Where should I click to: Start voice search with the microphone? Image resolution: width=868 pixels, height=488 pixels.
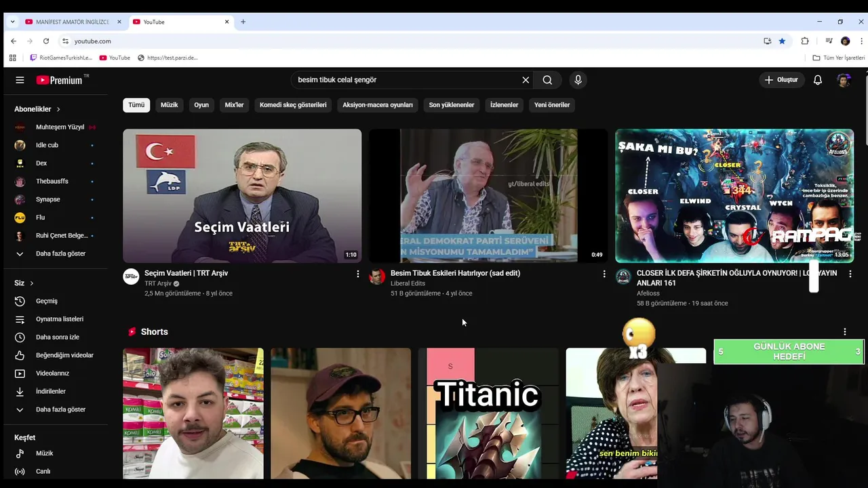point(578,80)
